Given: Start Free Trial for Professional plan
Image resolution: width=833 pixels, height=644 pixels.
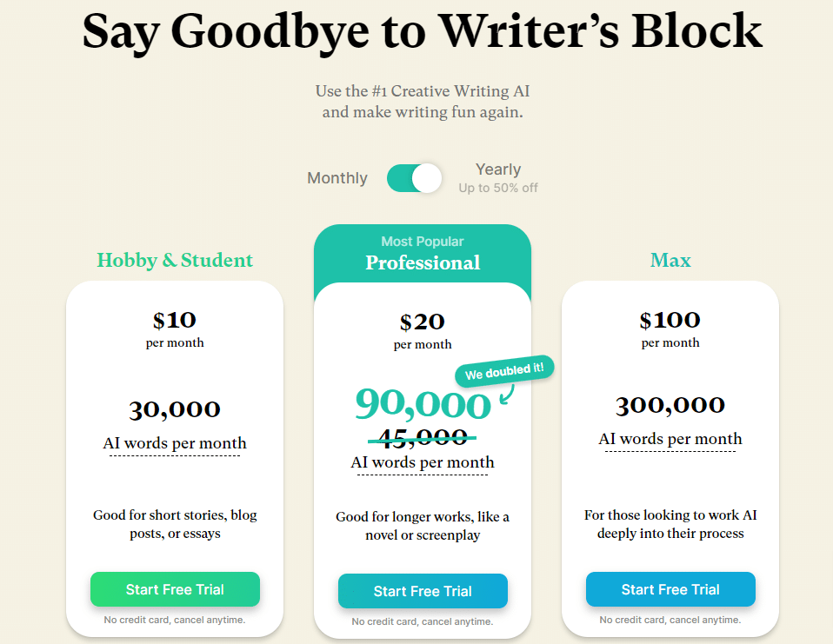Looking at the screenshot, I should [x=423, y=591].
